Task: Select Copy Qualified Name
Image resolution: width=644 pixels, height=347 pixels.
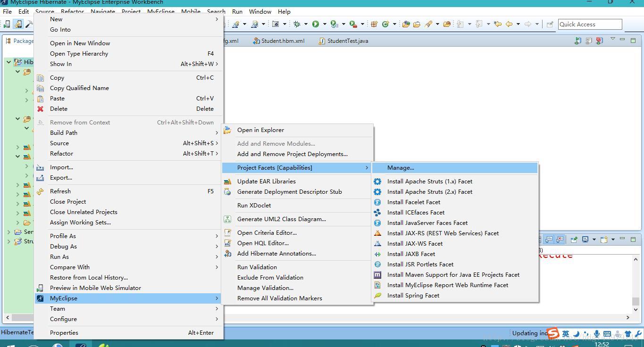Action: tap(128, 88)
